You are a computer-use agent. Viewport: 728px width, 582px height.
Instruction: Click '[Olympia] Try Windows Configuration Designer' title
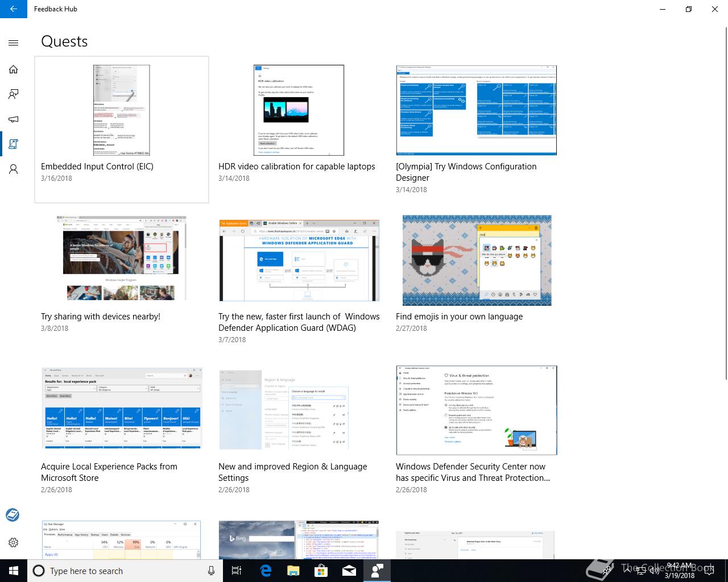466,172
